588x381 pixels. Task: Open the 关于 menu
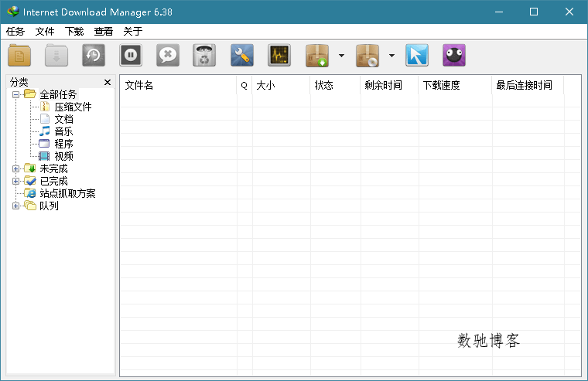point(133,32)
